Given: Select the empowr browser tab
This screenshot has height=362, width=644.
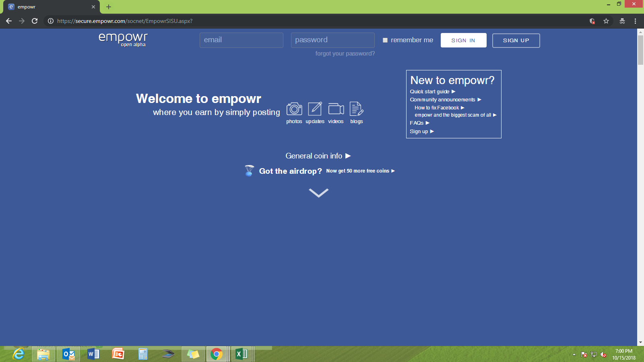Looking at the screenshot, I should click(x=51, y=7).
